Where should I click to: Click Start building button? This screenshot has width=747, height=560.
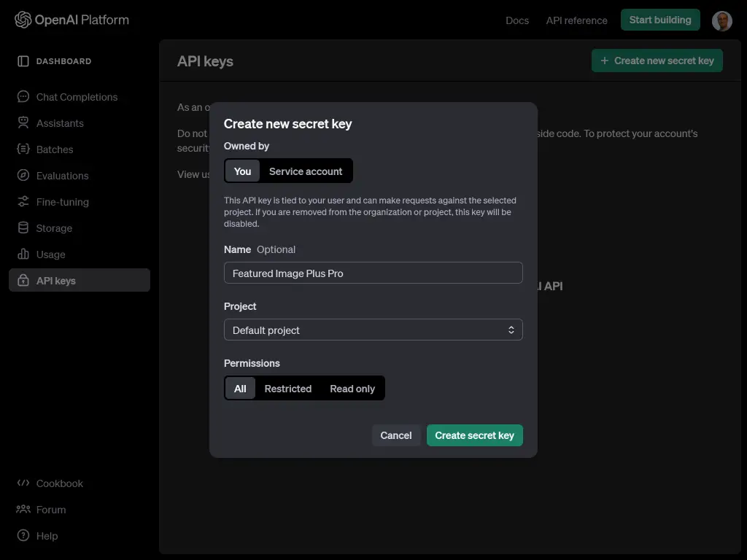tap(659, 20)
